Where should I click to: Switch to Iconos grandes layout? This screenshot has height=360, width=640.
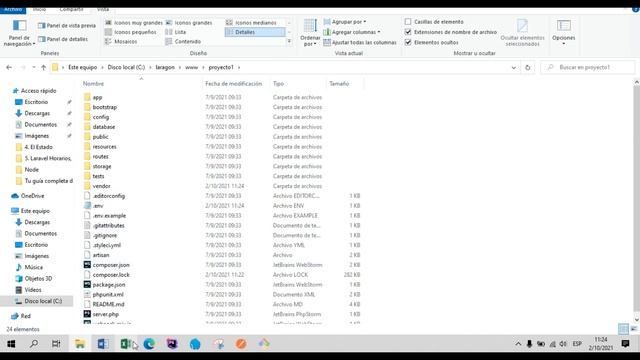189,23
